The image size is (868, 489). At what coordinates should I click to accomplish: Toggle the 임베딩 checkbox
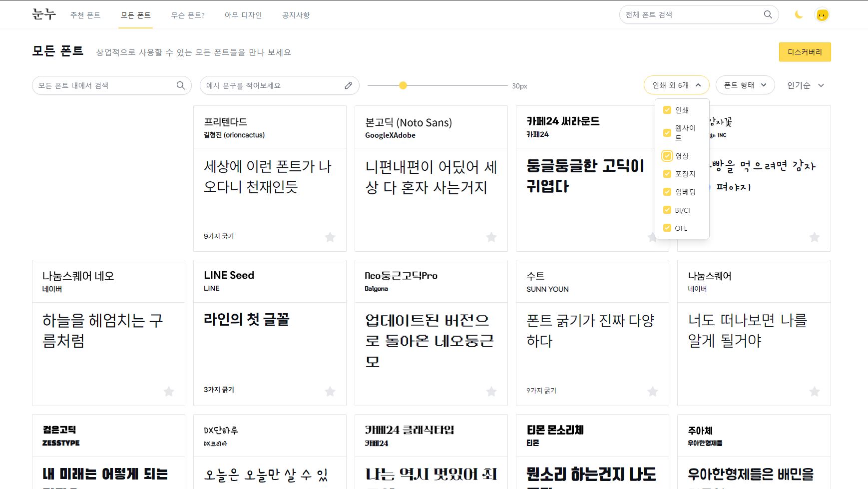[x=667, y=192]
